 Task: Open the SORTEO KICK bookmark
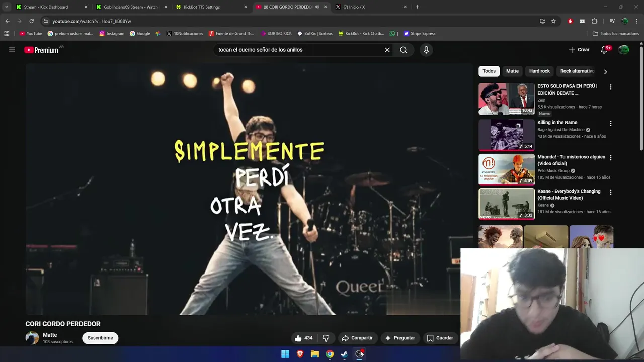point(276,34)
